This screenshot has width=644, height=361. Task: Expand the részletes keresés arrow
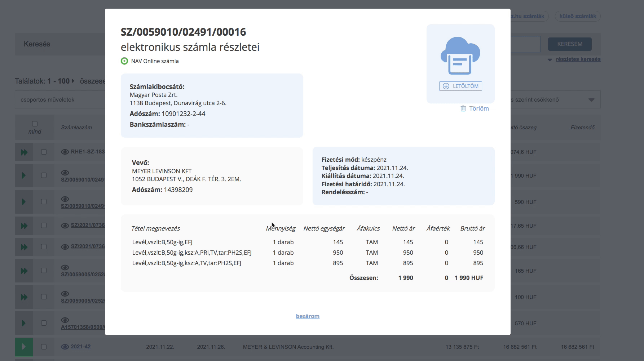550,60
